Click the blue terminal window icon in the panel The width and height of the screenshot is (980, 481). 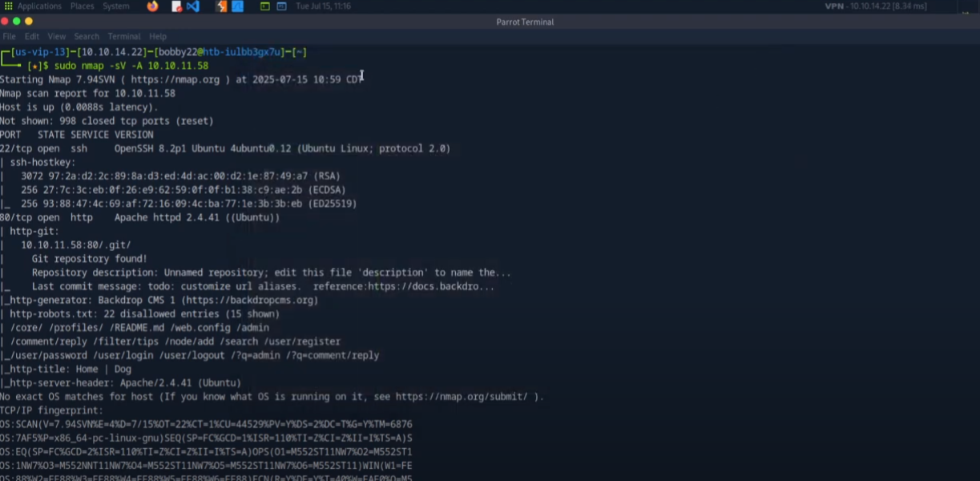[x=281, y=6]
